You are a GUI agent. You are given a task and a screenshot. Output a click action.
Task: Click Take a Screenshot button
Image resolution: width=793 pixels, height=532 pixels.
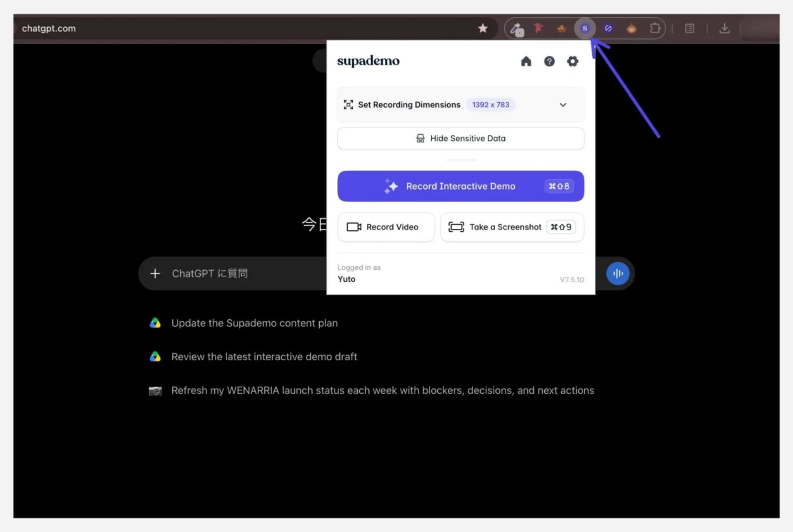[x=512, y=227]
